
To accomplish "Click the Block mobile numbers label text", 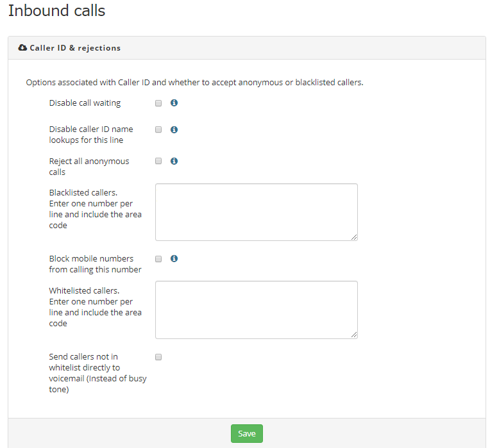I will (95, 264).
